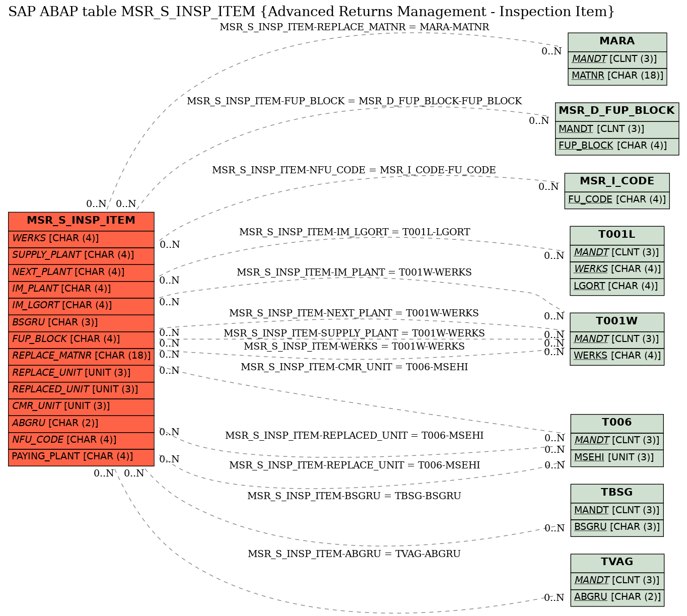
Task: Select the NEXT_PLANT [CHAR (4)] field row
Action: click(81, 272)
